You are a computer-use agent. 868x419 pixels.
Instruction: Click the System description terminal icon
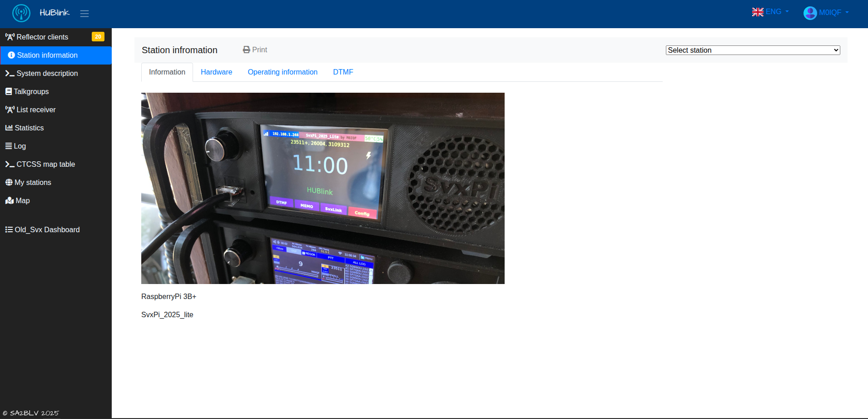[x=10, y=73]
